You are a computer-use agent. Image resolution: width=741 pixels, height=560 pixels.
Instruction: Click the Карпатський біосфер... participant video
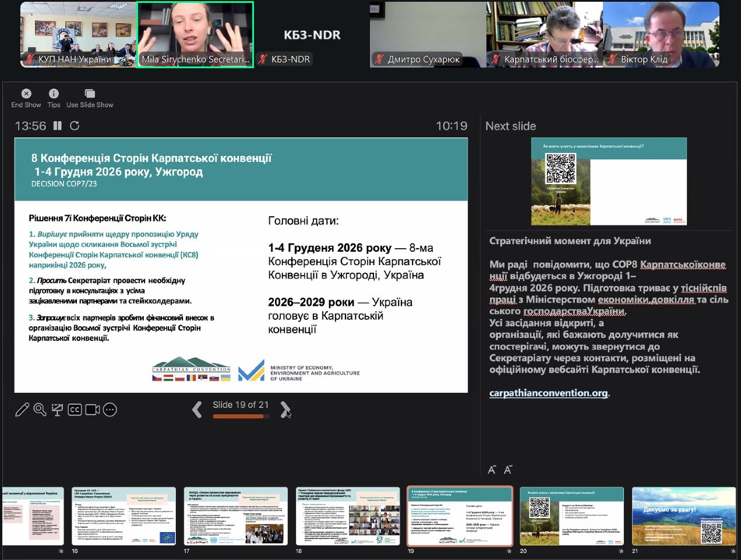544,34
